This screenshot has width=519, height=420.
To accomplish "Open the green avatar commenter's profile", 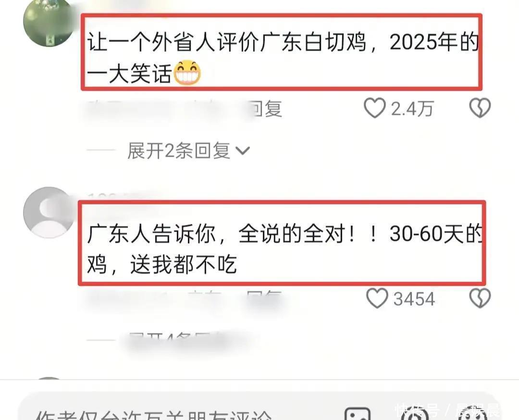I will pos(49,21).
